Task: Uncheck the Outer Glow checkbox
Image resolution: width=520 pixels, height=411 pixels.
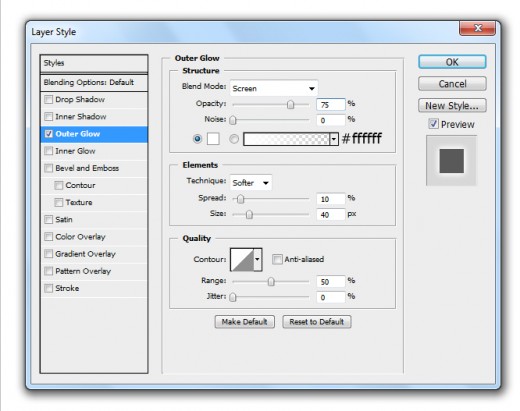Action: (x=49, y=134)
